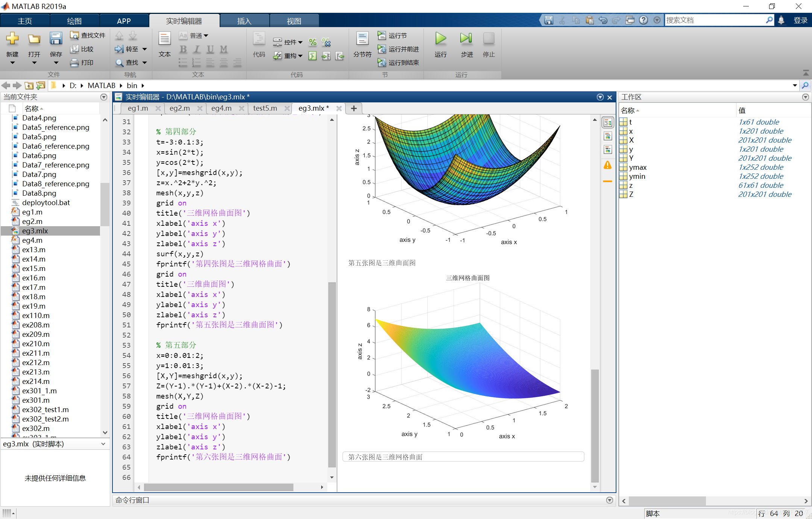Switch to output inline view icon

[607, 136]
